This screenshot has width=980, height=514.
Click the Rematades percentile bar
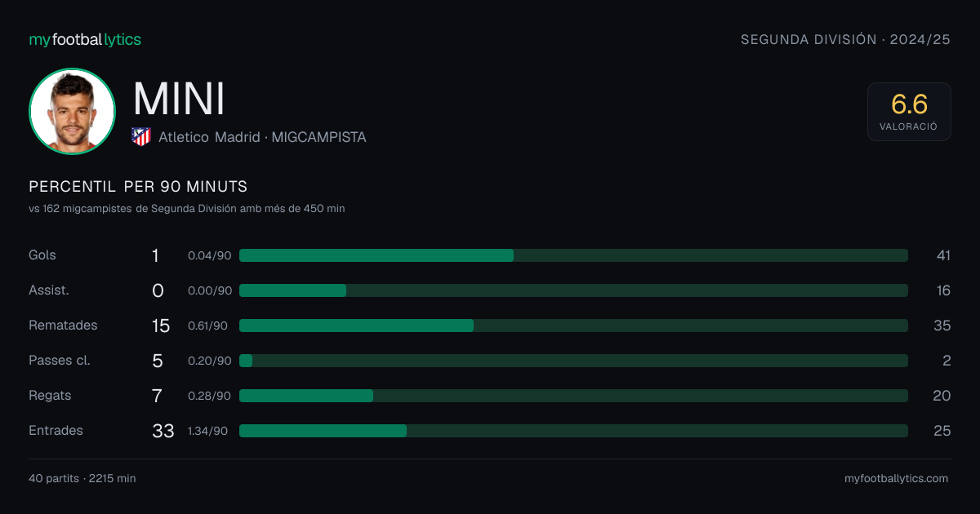[573, 326]
